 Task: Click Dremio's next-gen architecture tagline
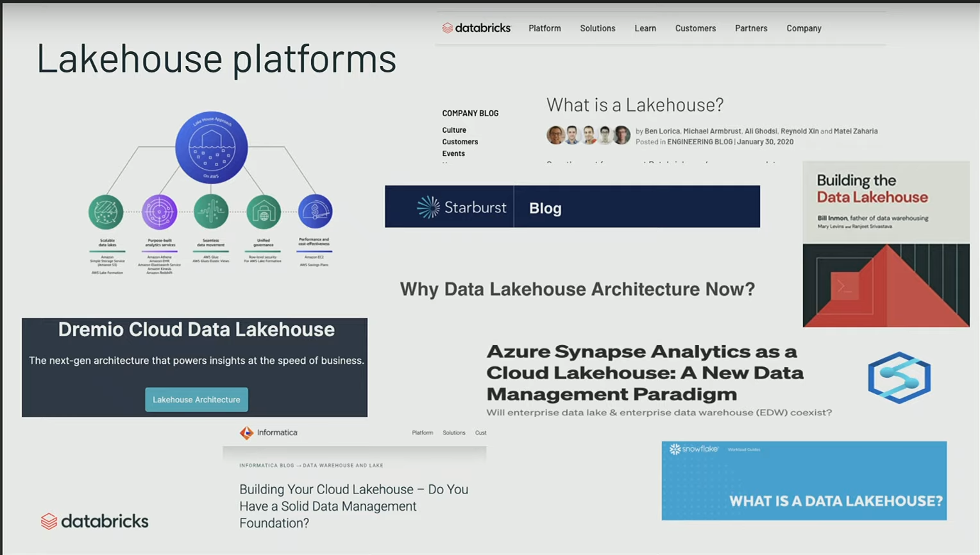coord(196,361)
